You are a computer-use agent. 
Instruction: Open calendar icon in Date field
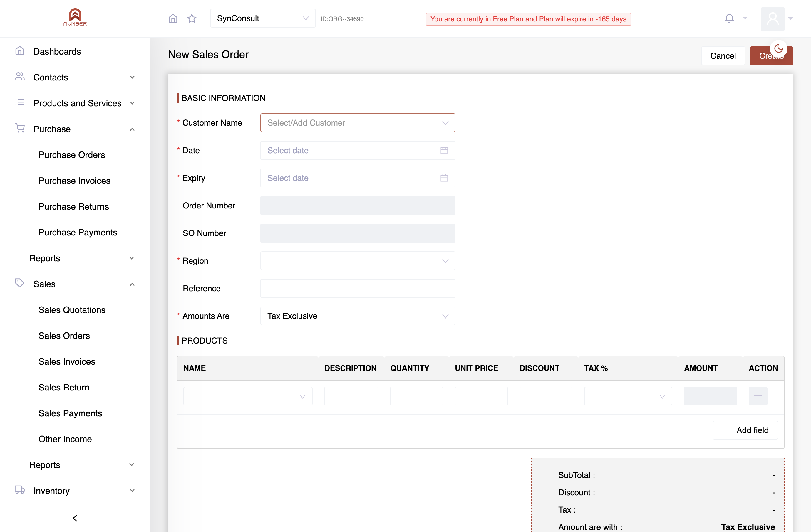pyautogui.click(x=444, y=150)
